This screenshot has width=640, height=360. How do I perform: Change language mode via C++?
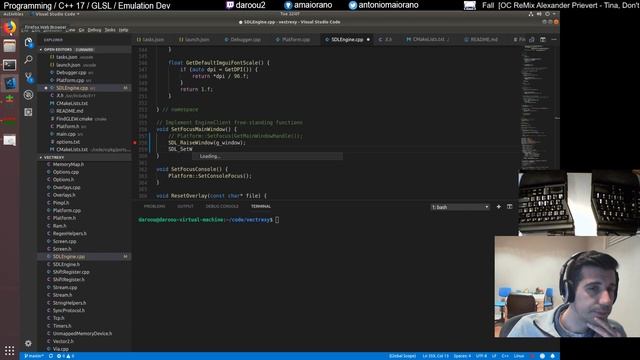click(505, 356)
